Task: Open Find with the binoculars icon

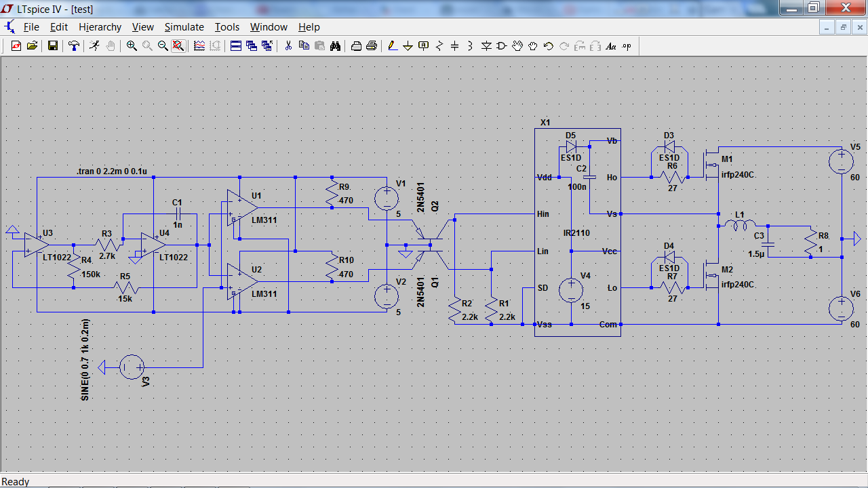Action: pos(335,46)
